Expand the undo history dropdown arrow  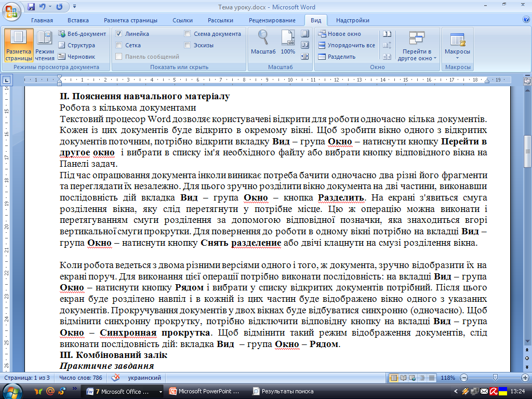[x=50, y=6]
